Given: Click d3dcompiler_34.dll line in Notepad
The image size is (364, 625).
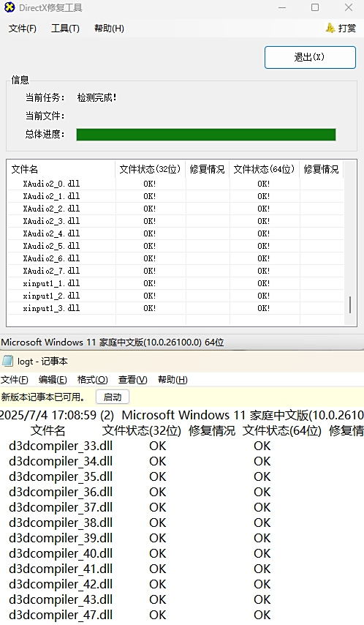Looking at the screenshot, I should click(x=61, y=462).
